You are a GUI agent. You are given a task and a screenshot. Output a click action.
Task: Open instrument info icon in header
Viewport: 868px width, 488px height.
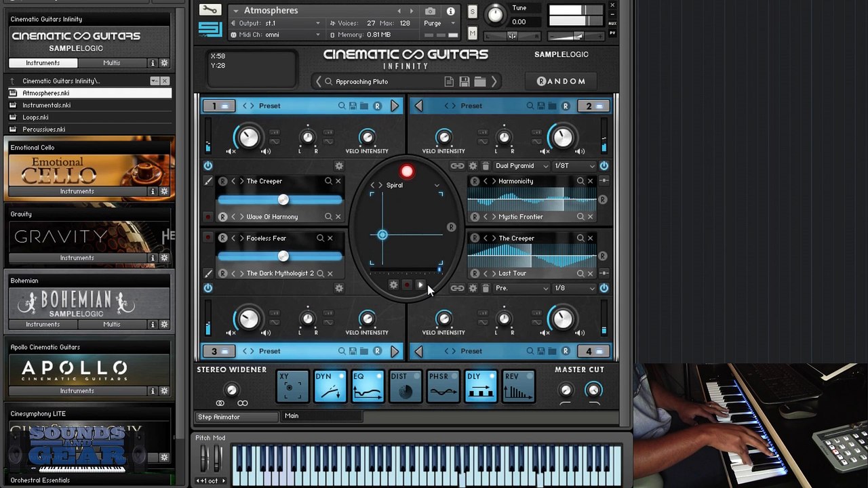tap(450, 12)
